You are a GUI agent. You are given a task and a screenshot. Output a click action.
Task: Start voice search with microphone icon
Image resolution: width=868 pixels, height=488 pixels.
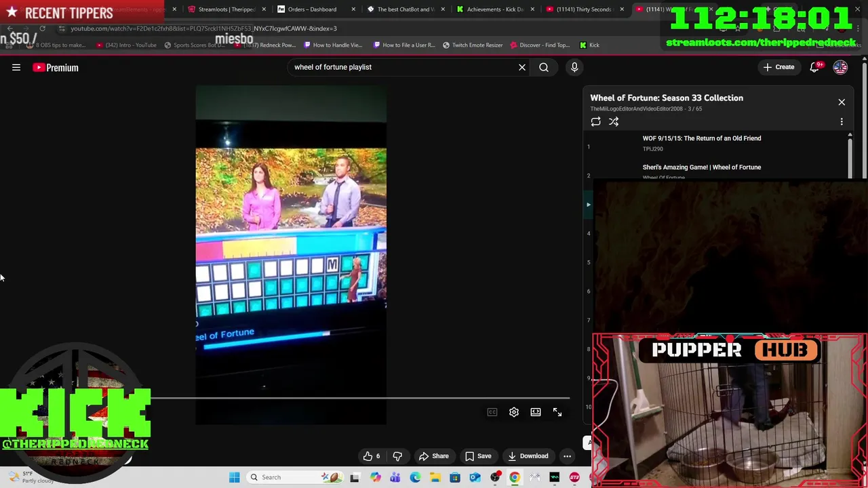point(574,67)
